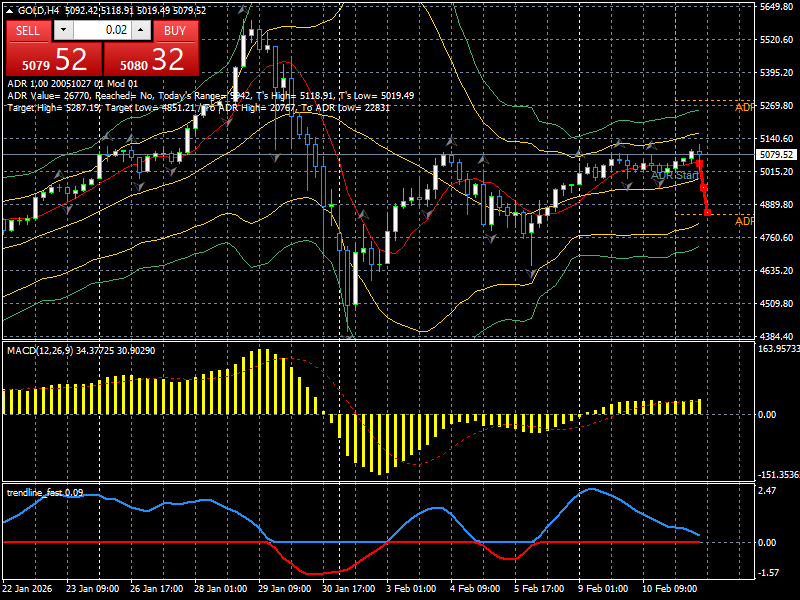Click the '10 Feb 09:00' time label
Image resolution: width=800 pixels, height=600 pixels.
[x=669, y=588]
